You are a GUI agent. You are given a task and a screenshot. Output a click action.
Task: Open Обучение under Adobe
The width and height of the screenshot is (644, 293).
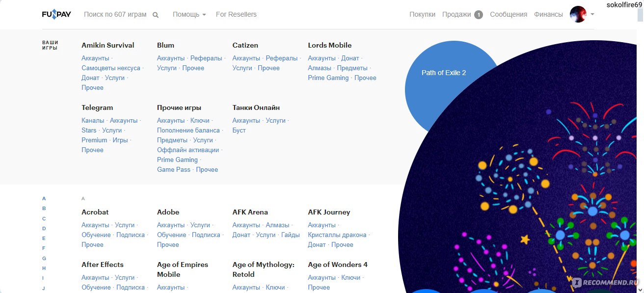pos(172,235)
